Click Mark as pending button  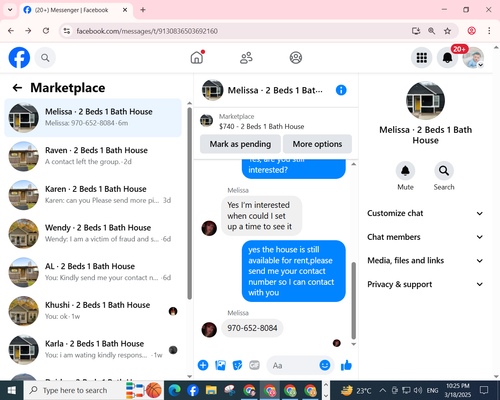[240, 144]
